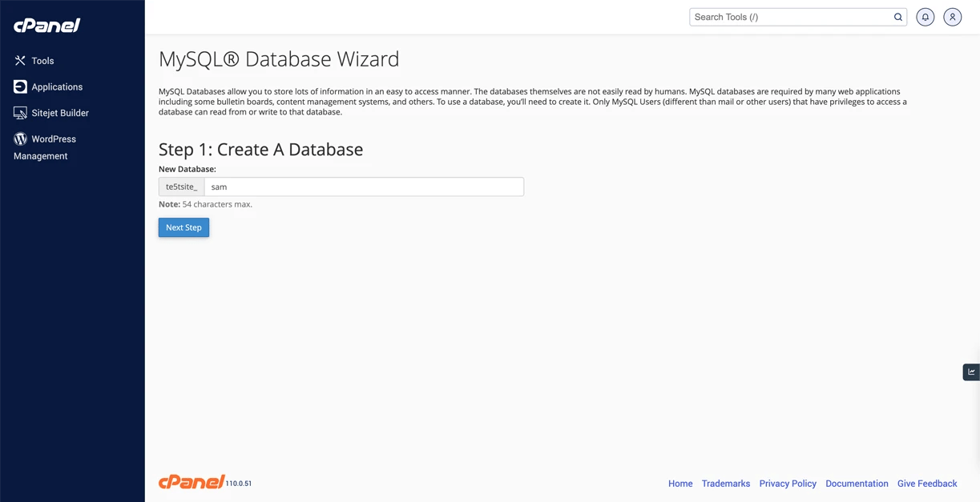Click the statistics chart side tab
Image resolution: width=980 pixels, height=502 pixels.
tap(971, 371)
